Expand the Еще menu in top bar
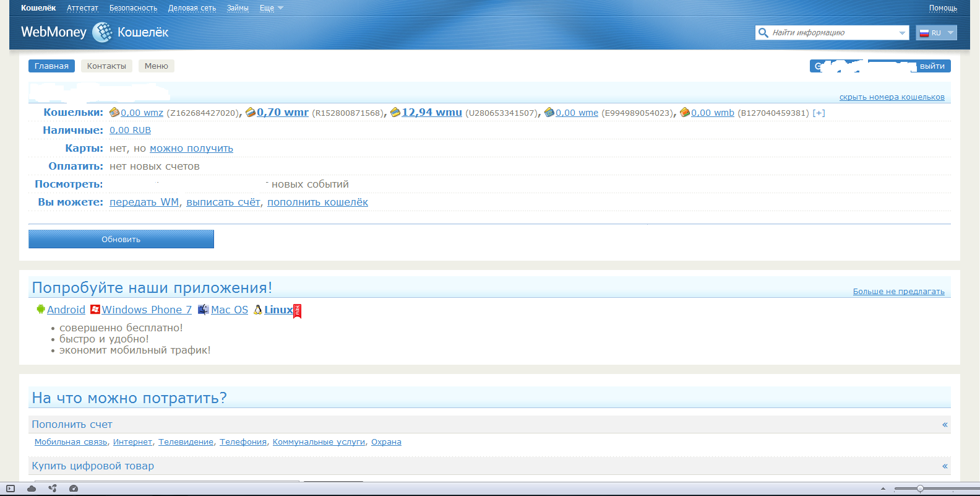This screenshot has width=980, height=496. click(x=271, y=8)
